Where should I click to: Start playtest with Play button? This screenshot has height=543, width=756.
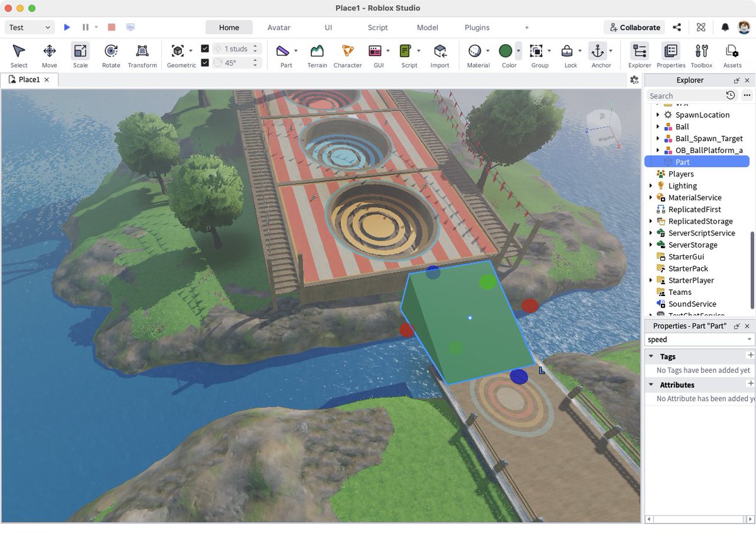coord(67,28)
